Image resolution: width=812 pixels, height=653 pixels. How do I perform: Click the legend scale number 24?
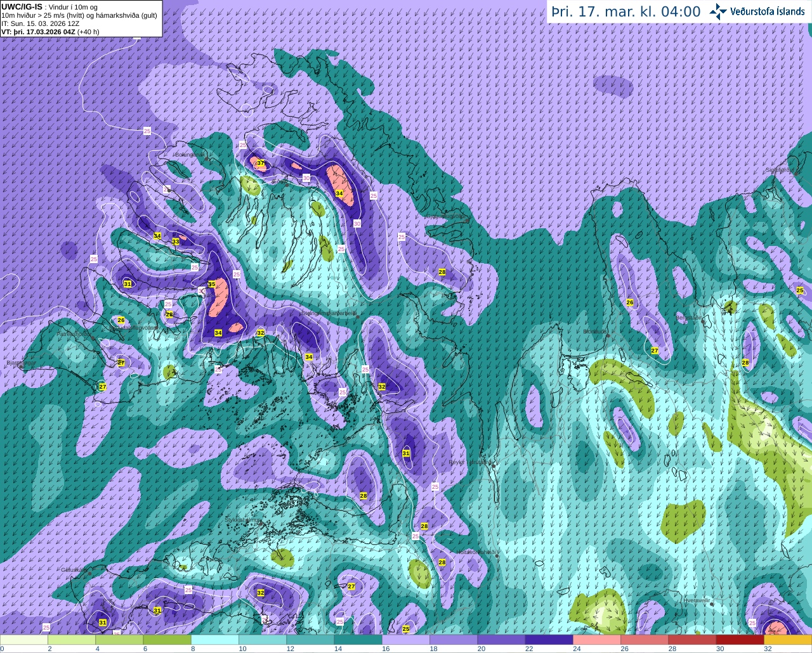pos(577,649)
